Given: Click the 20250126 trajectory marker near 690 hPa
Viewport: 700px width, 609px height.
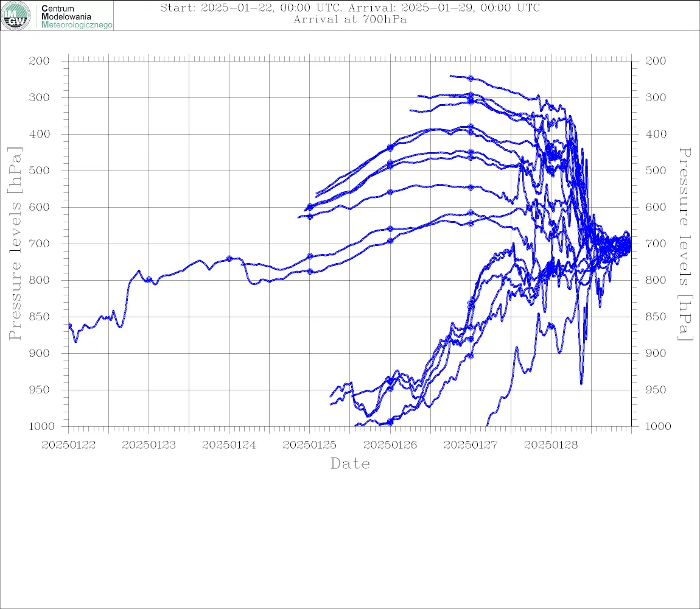Looking at the screenshot, I should click(390, 241).
